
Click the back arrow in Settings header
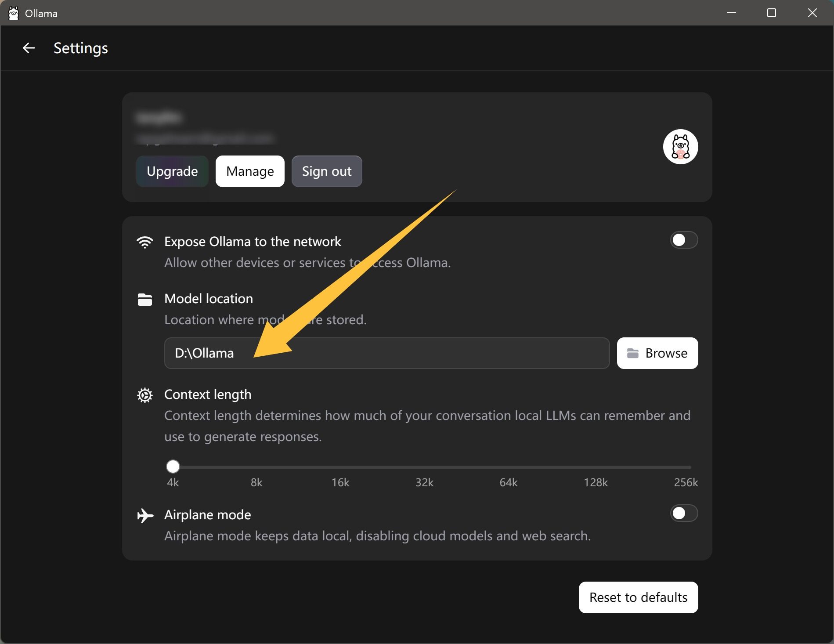point(29,48)
